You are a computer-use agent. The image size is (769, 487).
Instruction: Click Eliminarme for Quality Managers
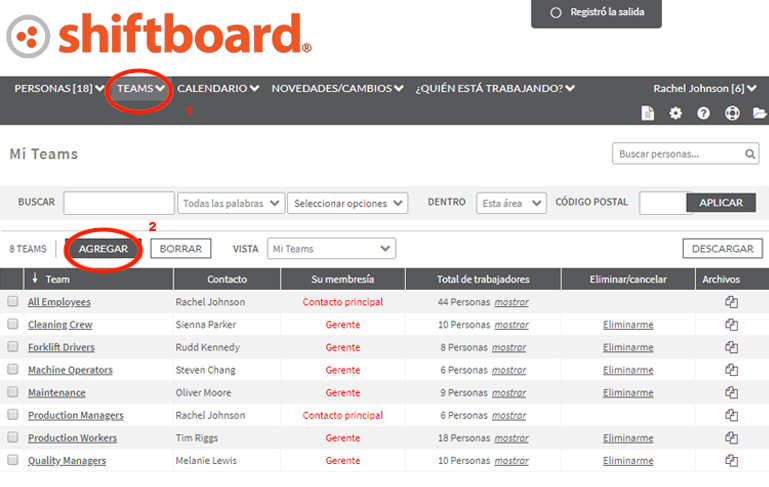point(628,461)
